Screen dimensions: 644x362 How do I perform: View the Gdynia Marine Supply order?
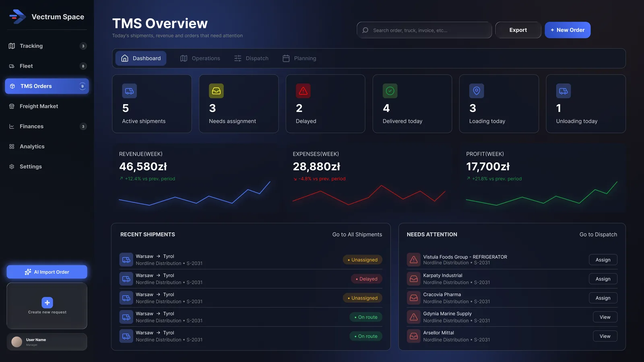(x=605, y=317)
